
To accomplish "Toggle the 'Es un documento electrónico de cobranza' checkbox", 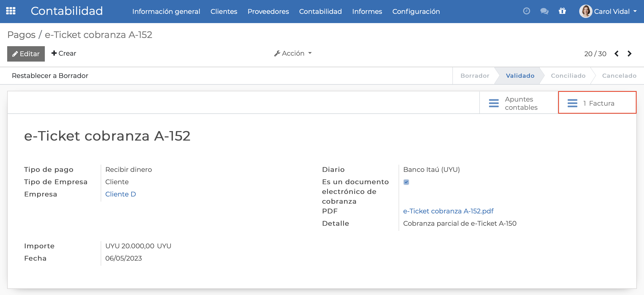I will (x=407, y=182).
